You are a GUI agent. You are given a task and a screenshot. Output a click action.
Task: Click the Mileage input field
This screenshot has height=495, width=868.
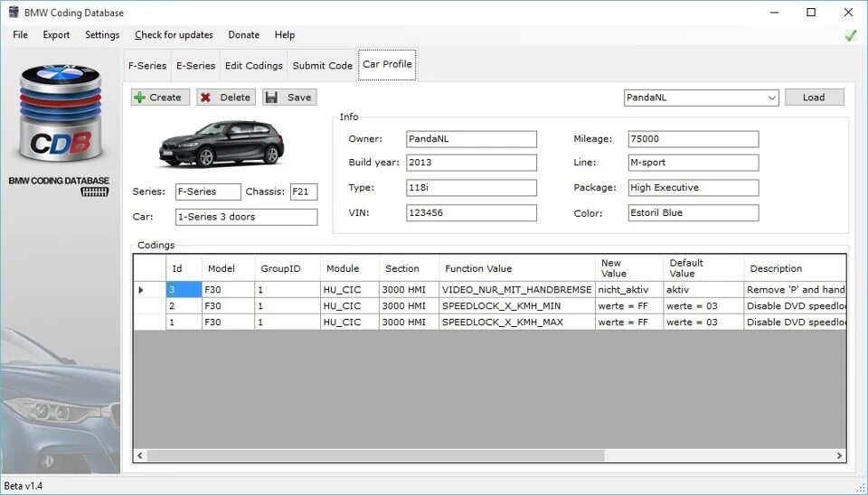[x=693, y=139]
